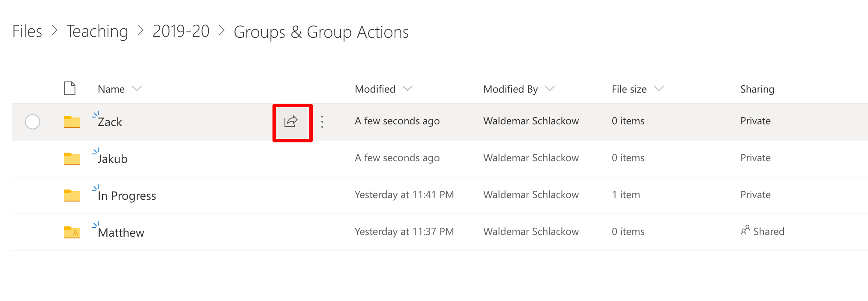The image size is (868, 301).
Task: Expand the Modified column dropdown
Action: (408, 88)
